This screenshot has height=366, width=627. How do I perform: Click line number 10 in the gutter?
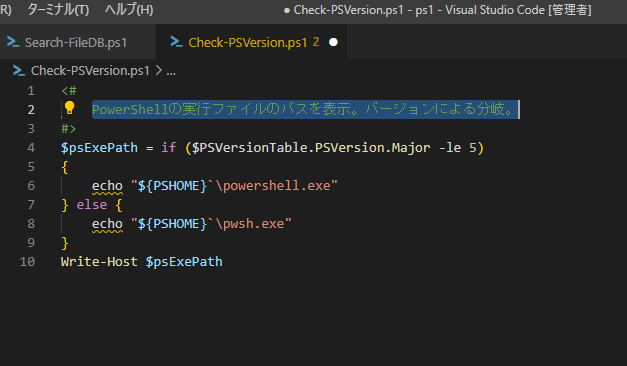pos(27,262)
